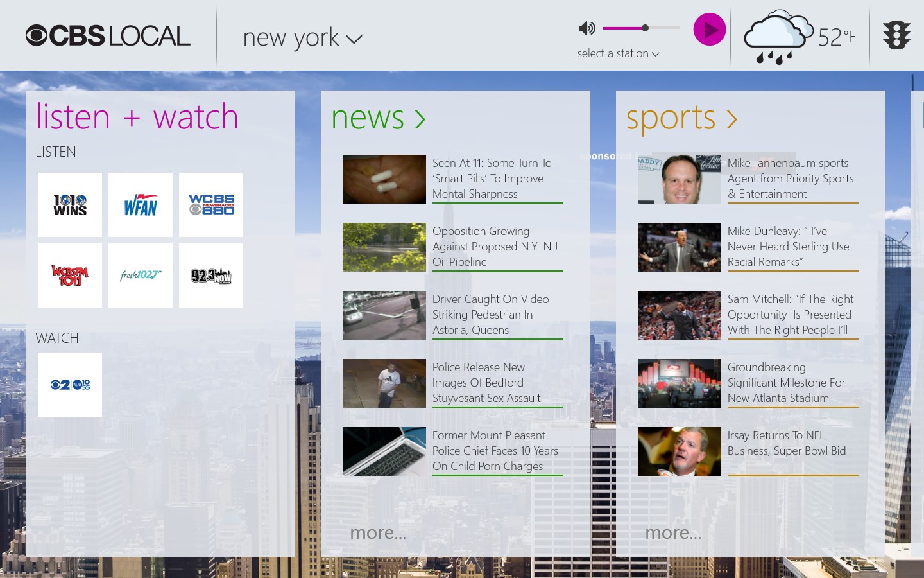Open the WFAN station
The height and width of the screenshot is (578, 924).
click(140, 204)
